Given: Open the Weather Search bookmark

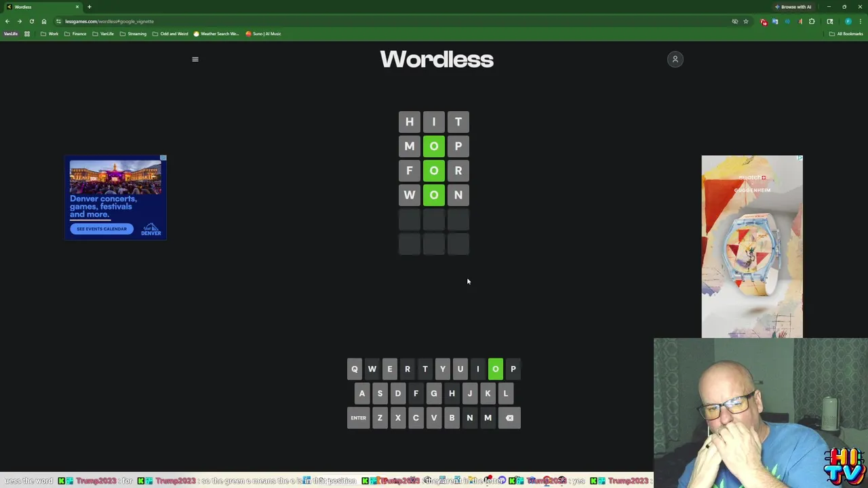Looking at the screenshot, I should pos(216,33).
